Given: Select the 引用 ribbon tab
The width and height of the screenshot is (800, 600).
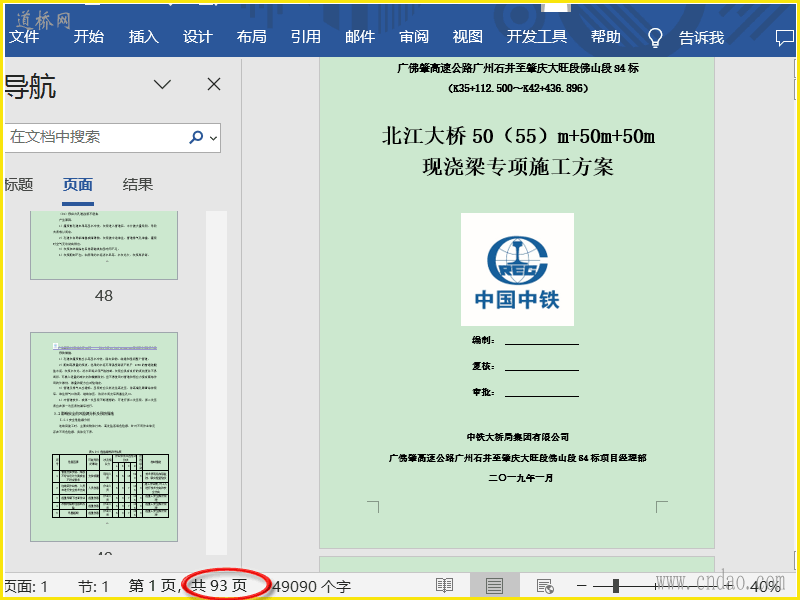Looking at the screenshot, I should point(306,37).
